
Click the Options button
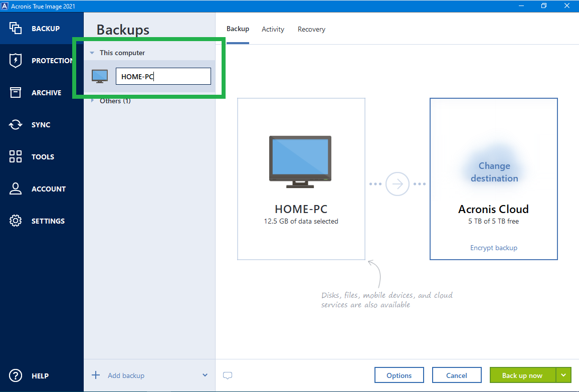(399, 375)
